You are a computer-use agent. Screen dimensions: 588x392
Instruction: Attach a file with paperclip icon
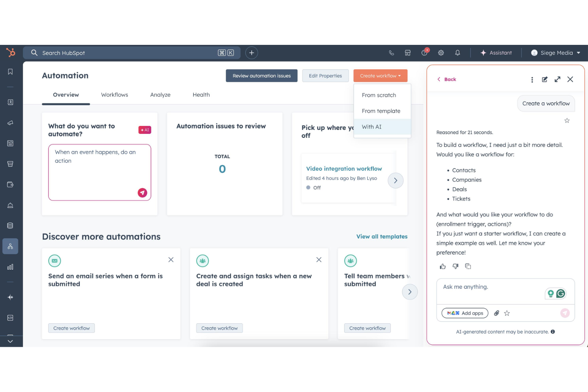click(x=497, y=313)
